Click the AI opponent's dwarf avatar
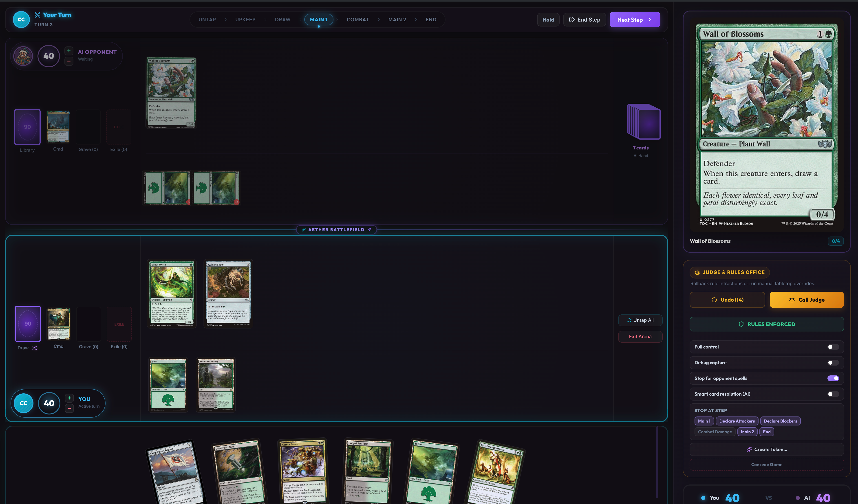The width and height of the screenshot is (858, 504). pyautogui.click(x=23, y=56)
